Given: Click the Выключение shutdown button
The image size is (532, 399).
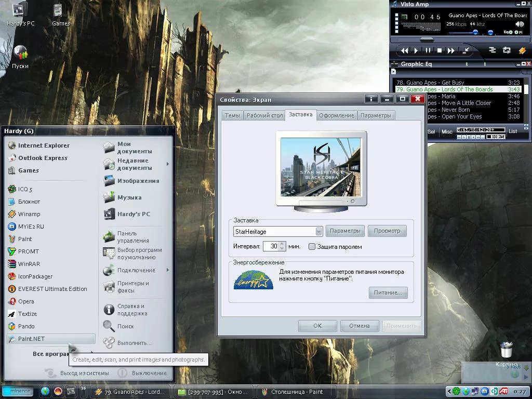Looking at the screenshot, I should click(x=142, y=373).
